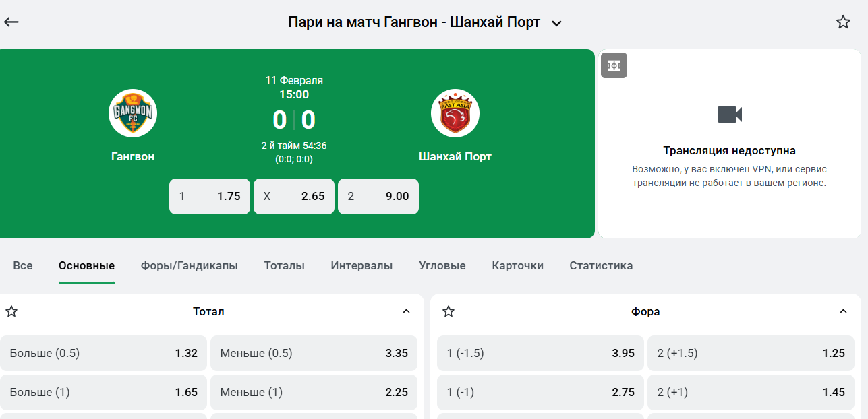Open the Статистика tab
This screenshot has height=419, width=868.
click(x=600, y=265)
